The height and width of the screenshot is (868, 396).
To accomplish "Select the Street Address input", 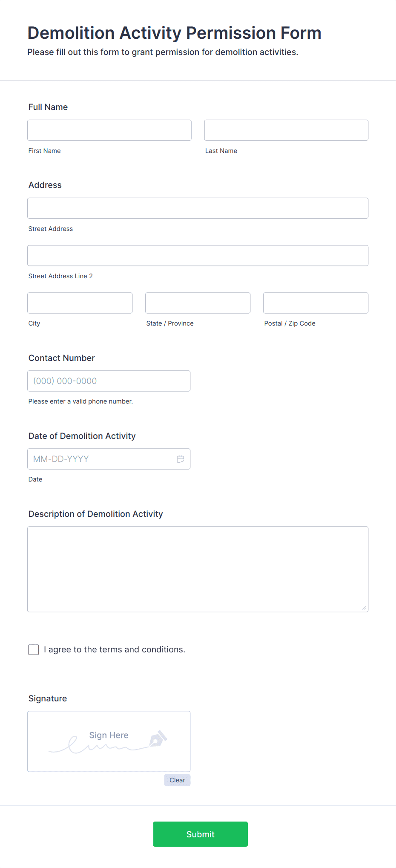I will [x=198, y=208].
